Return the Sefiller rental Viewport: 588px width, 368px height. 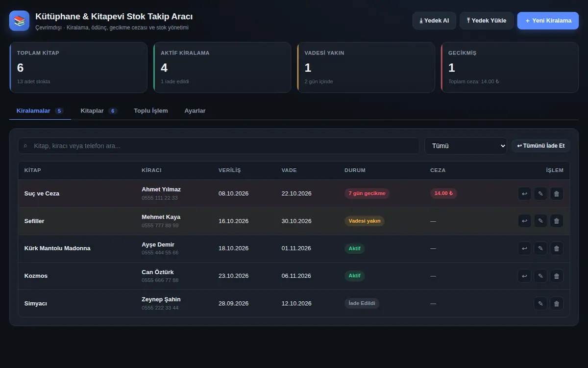click(x=524, y=221)
